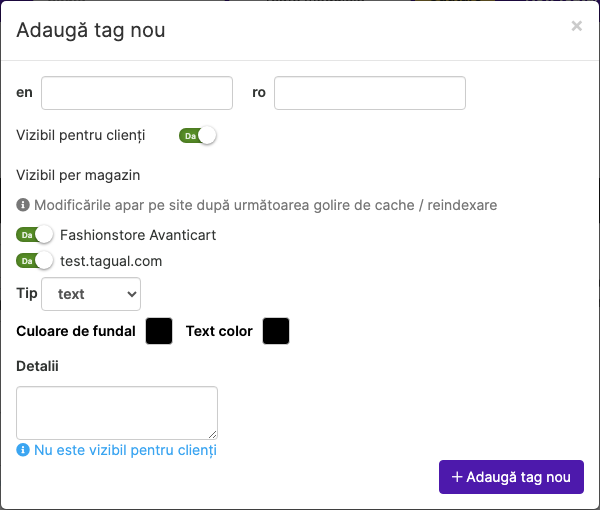
Task: Click the English tag name field
Action: [x=137, y=93]
